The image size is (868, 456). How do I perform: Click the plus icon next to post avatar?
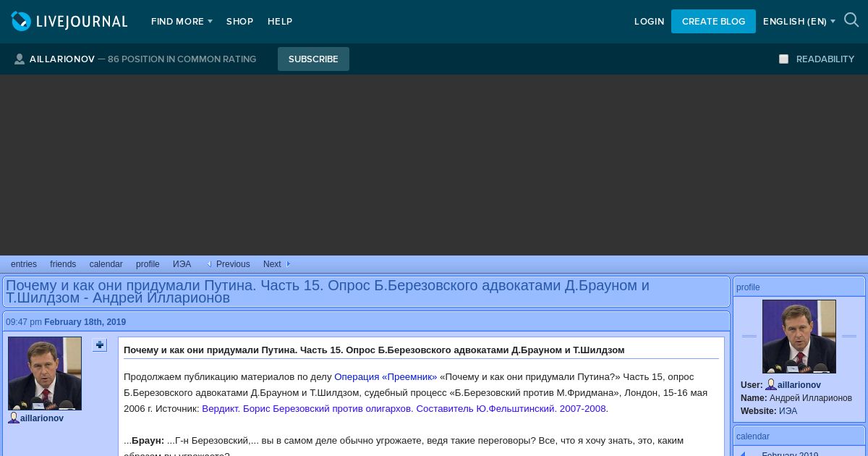100,345
